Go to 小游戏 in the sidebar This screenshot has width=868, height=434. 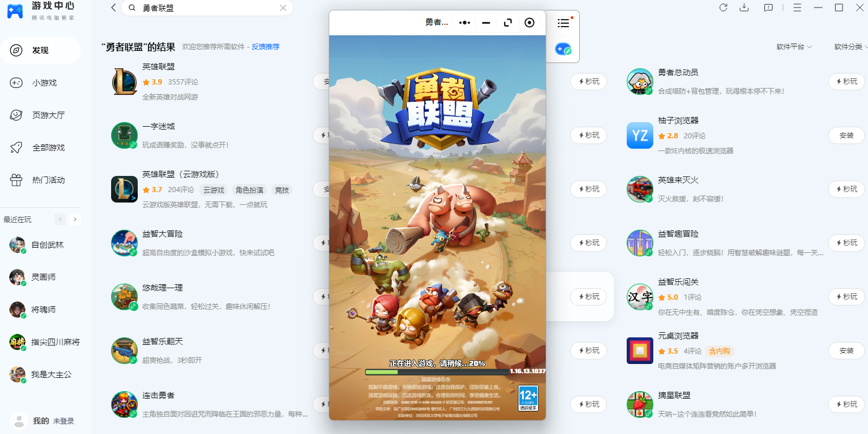(x=41, y=83)
